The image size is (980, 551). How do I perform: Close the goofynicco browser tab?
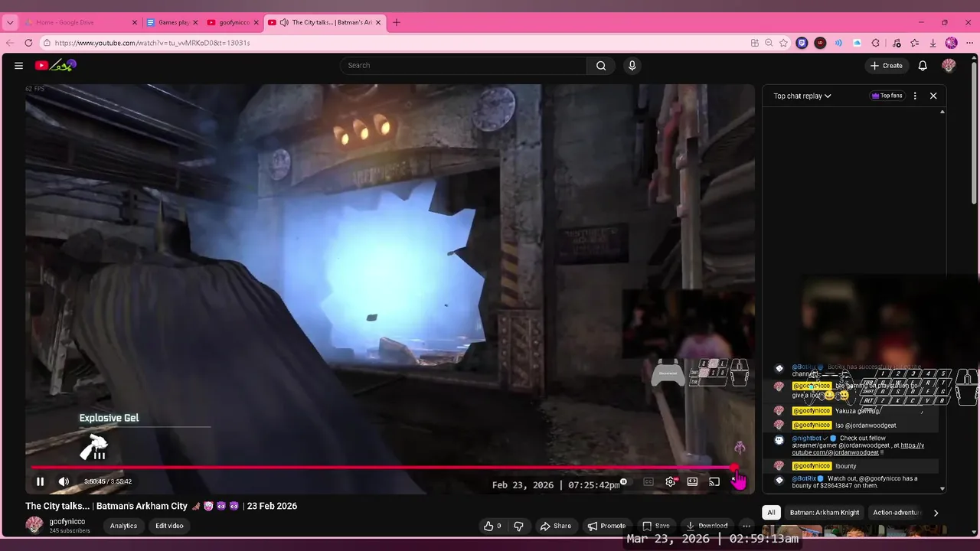[256, 22]
